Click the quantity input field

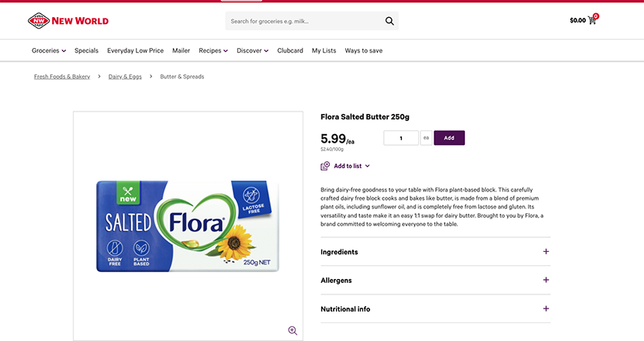(401, 138)
